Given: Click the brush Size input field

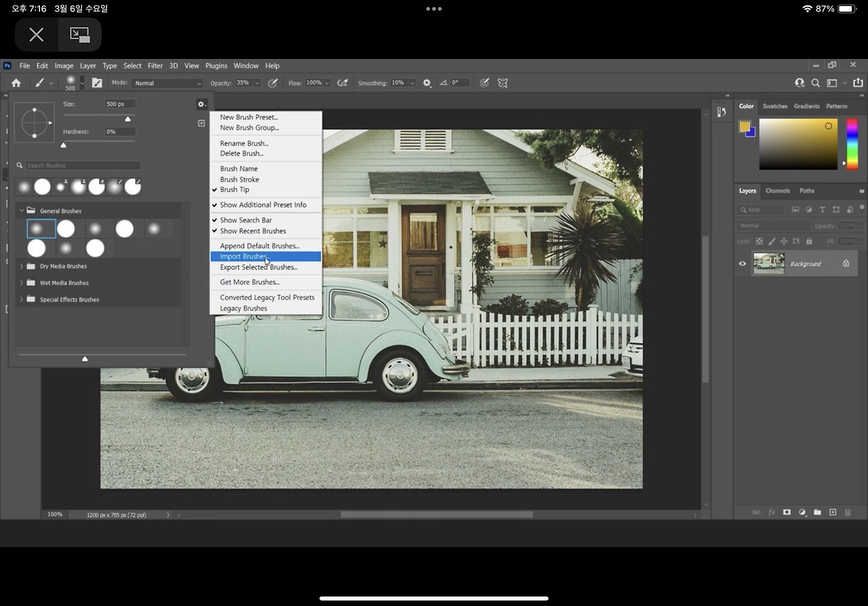Looking at the screenshot, I should pyautogui.click(x=120, y=104).
